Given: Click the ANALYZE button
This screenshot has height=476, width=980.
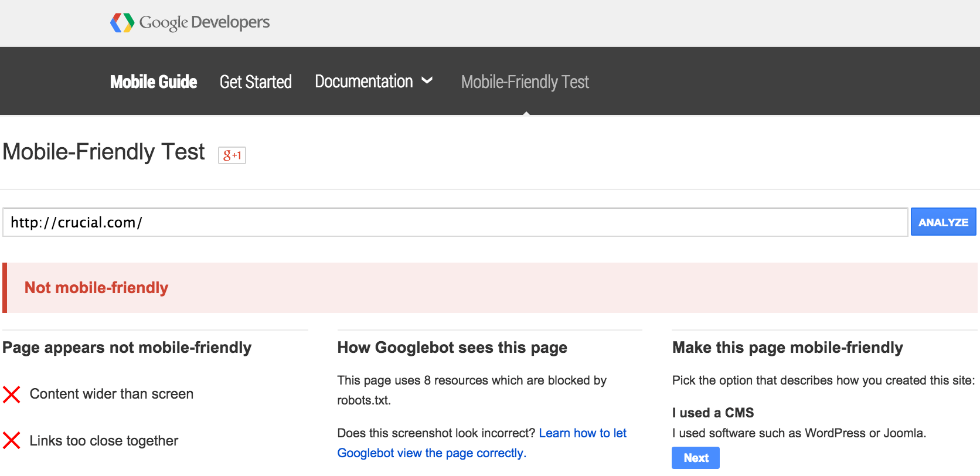Looking at the screenshot, I should (x=943, y=222).
